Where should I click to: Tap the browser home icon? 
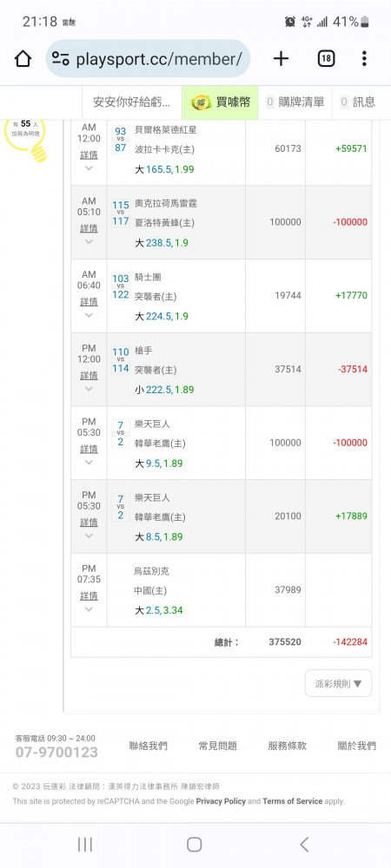pyautogui.click(x=23, y=59)
